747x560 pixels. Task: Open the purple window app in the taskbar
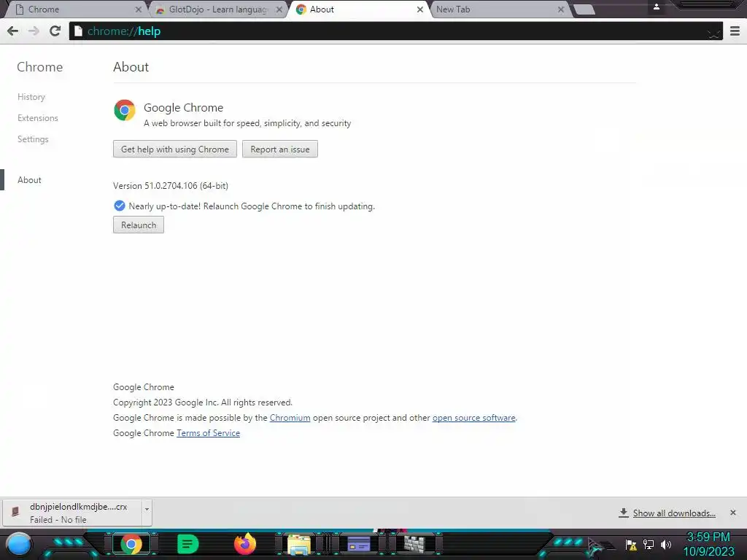click(359, 544)
